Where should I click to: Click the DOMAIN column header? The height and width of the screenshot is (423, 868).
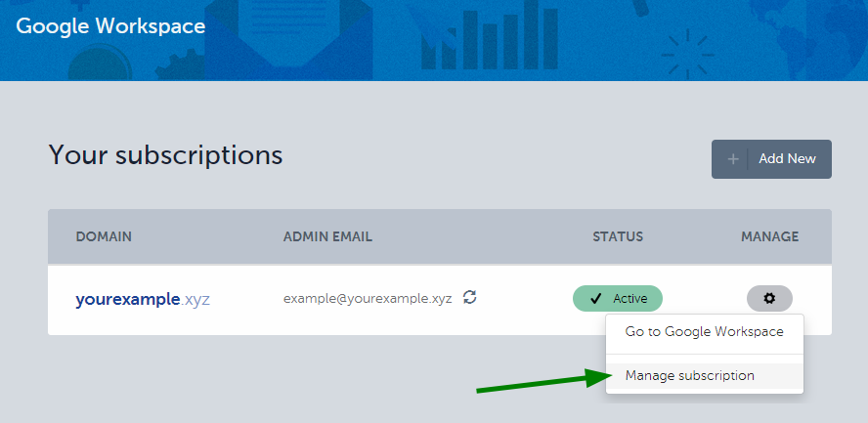(104, 237)
